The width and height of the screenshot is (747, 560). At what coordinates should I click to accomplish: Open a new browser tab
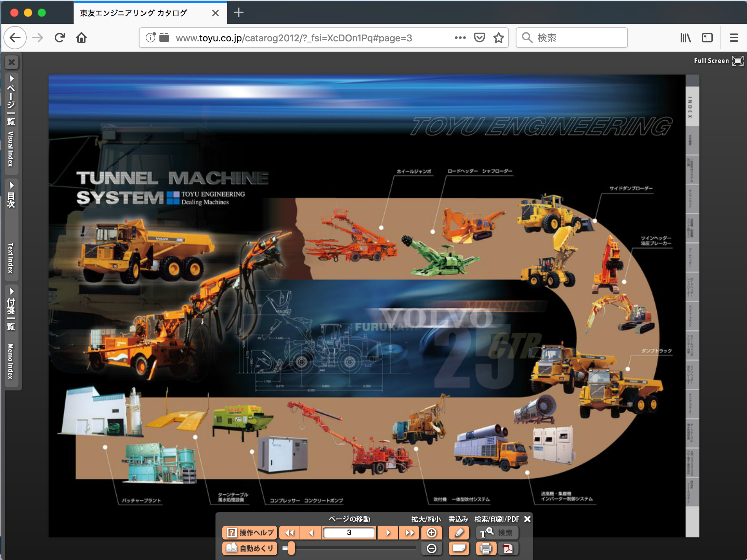click(238, 13)
